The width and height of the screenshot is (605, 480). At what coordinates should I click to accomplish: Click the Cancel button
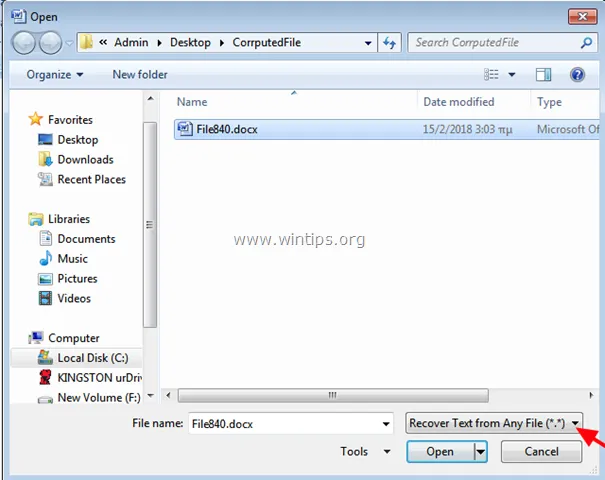541,451
